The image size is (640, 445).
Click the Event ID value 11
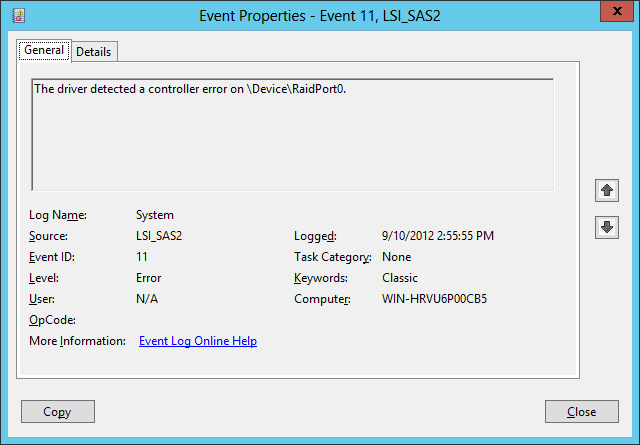(142, 257)
